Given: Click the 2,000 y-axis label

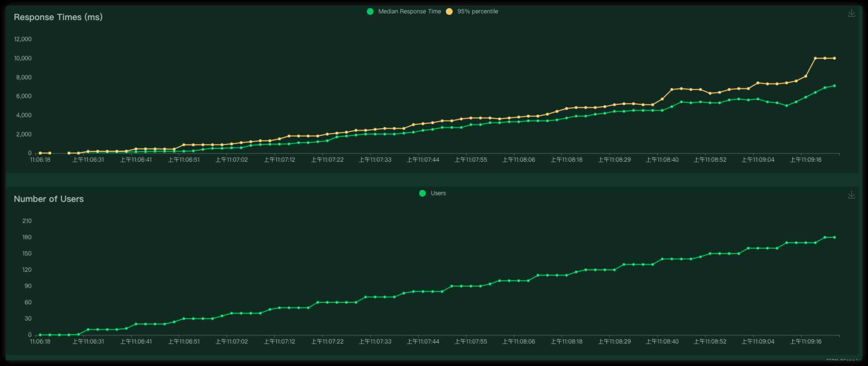Looking at the screenshot, I should point(24,134).
